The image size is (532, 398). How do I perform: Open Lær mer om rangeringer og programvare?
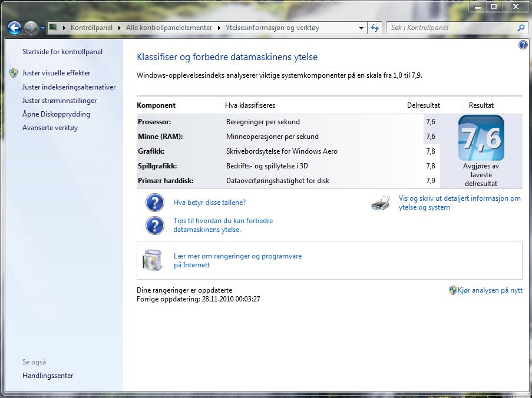click(237, 260)
